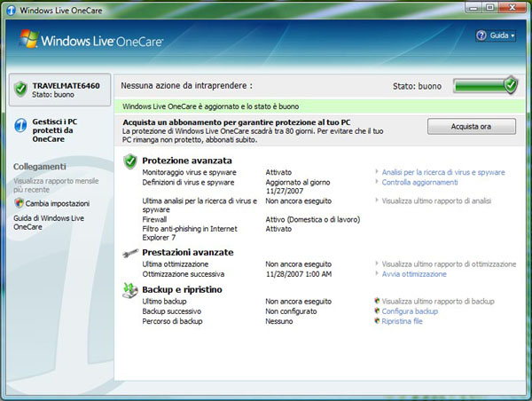Click shield icon beside Visualizza ultimo rapporto di backup

377,301
